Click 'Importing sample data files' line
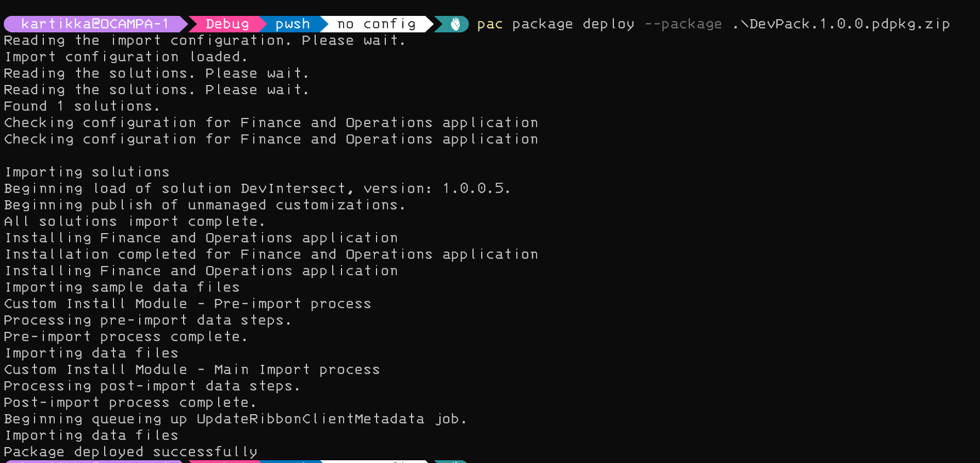Viewport: 980px width, 463px height. coord(122,287)
